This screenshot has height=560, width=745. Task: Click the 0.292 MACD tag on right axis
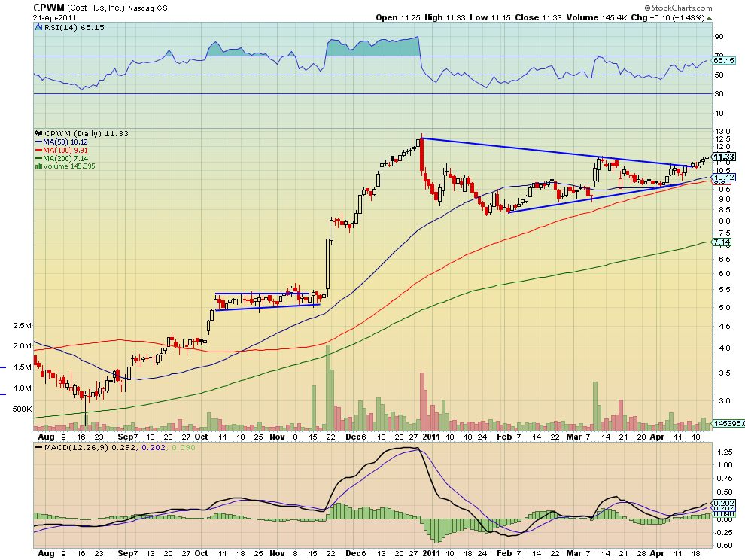click(724, 503)
